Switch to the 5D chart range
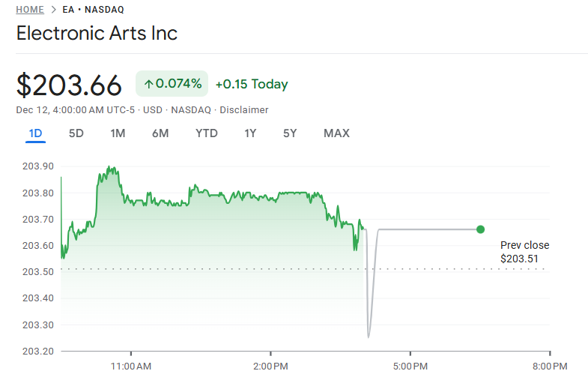 point(76,133)
